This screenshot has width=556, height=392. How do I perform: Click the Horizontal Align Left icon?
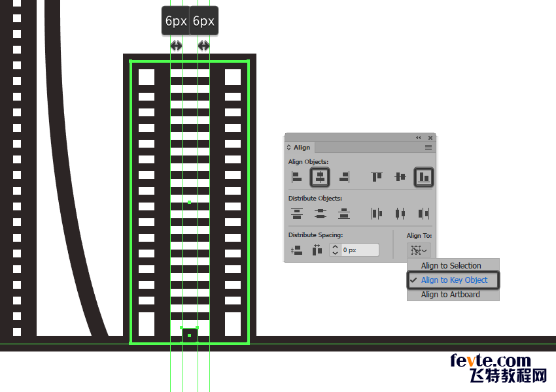[x=296, y=176]
